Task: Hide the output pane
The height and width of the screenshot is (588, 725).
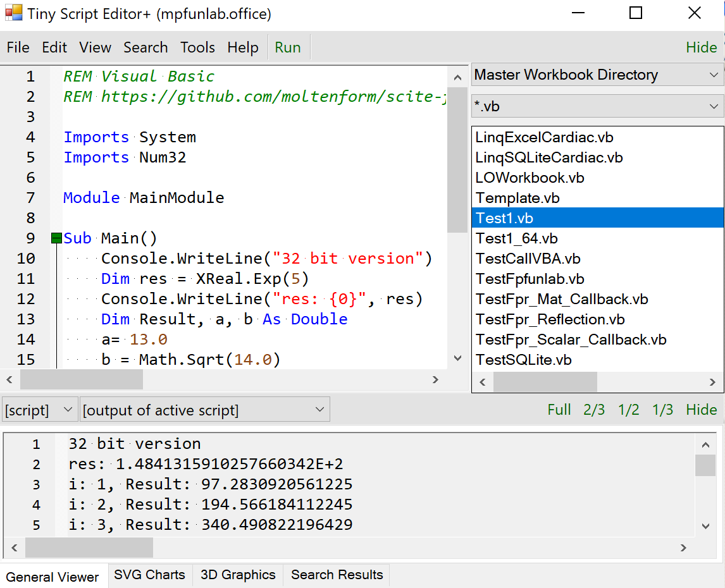Action: click(701, 410)
